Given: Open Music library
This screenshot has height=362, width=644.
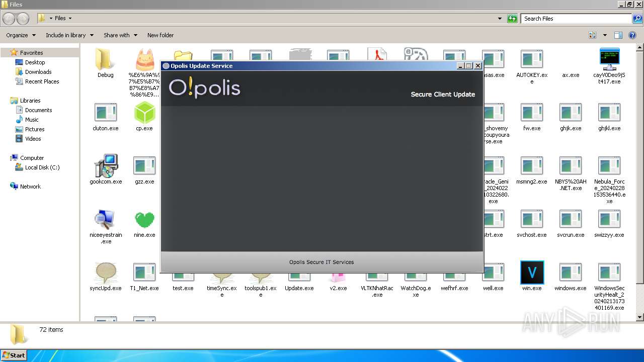Looking at the screenshot, I should (32, 120).
